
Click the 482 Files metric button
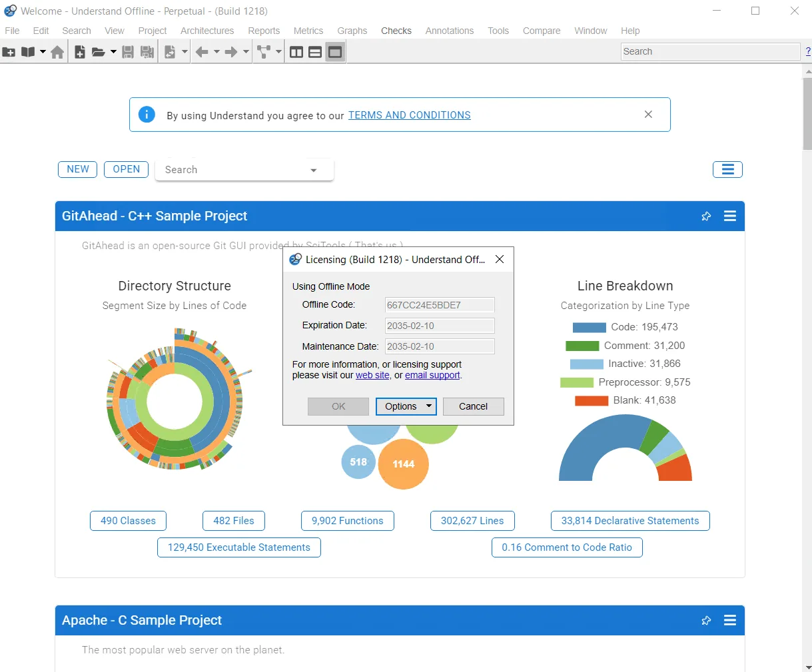[x=234, y=521]
